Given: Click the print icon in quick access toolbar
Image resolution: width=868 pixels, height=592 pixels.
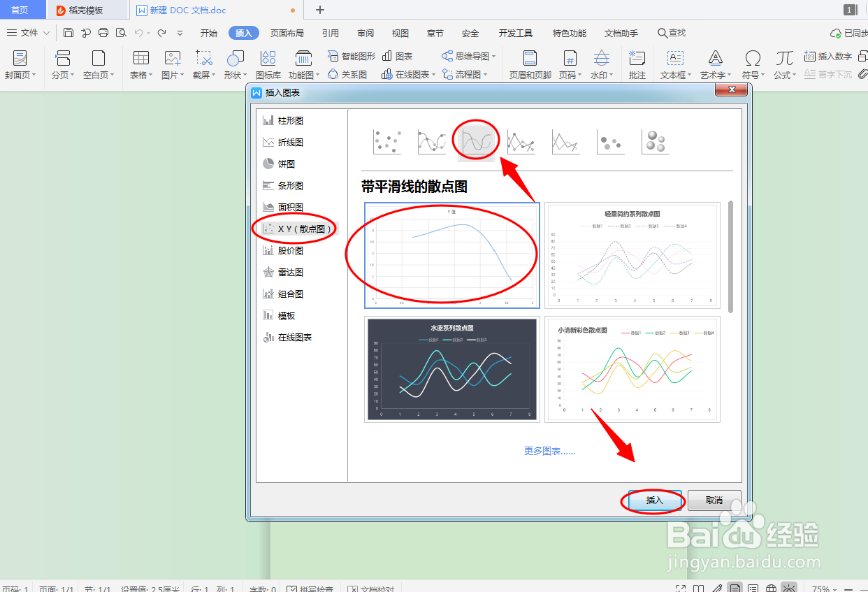Looking at the screenshot, I should pyautogui.click(x=103, y=33).
